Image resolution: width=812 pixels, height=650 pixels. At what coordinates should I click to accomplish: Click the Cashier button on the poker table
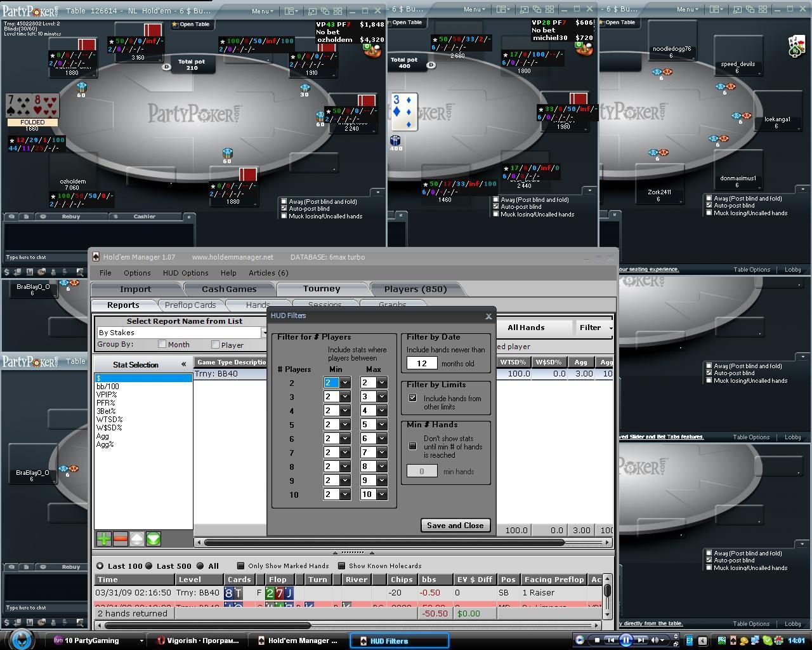coord(144,216)
